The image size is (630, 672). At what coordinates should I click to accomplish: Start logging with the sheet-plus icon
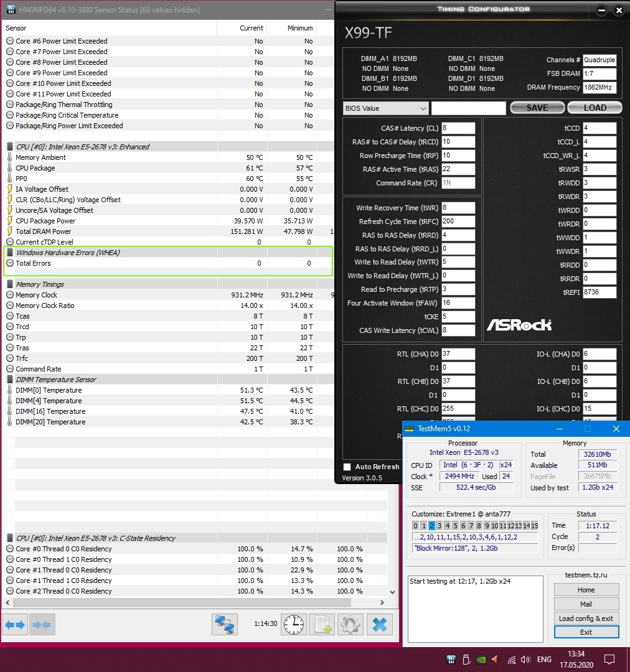tap(322, 625)
